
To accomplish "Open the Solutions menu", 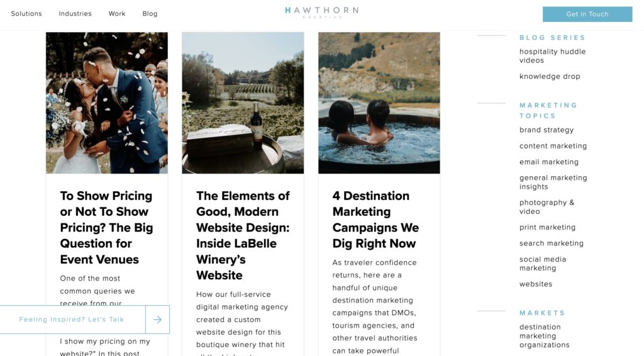I will (26, 14).
